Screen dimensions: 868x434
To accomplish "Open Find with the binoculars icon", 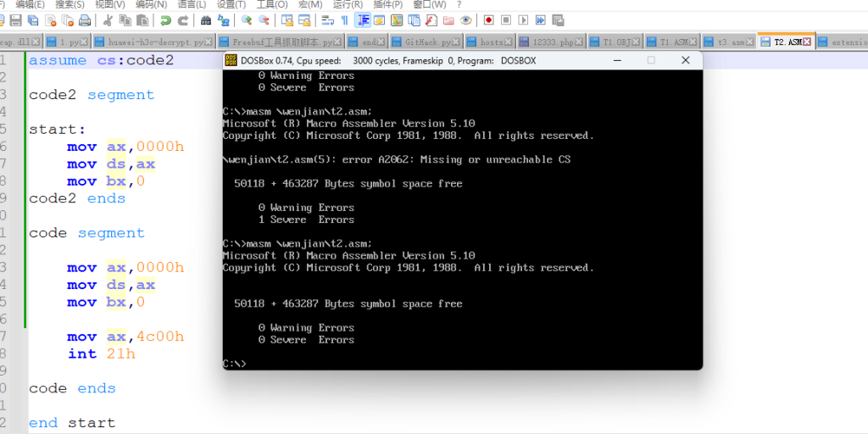I will tap(206, 19).
